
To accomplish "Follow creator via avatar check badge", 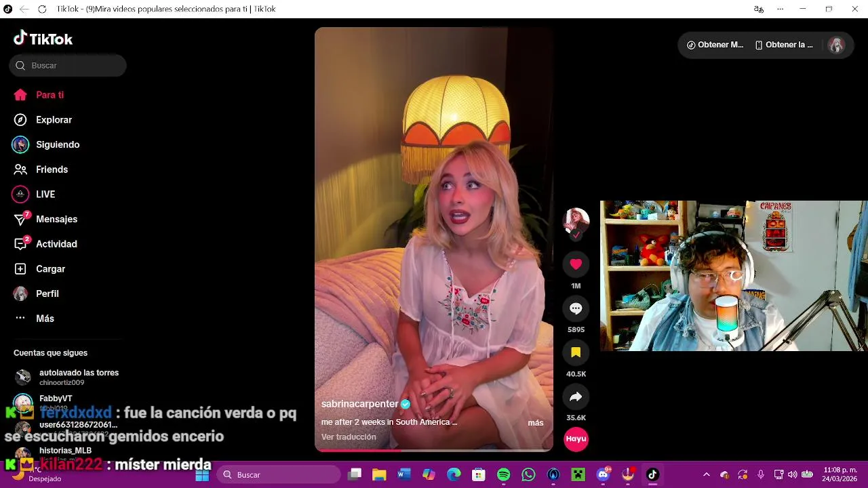I will pyautogui.click(x=576, y=235).
